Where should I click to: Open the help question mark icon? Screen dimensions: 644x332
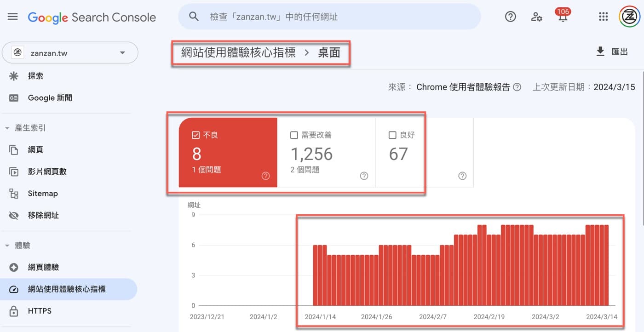tap(511, 17)
